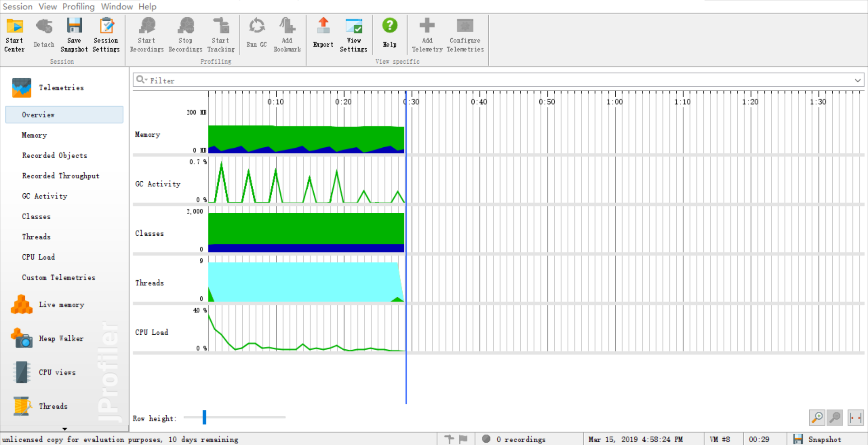
Task: Select CPU Load in the sidebar list
Action: coord(38,257)
